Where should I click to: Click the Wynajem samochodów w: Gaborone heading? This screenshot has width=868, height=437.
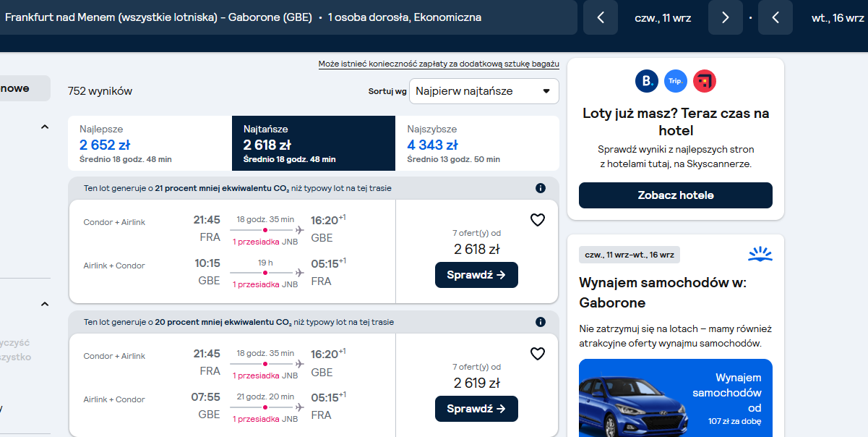[x=663, y=292]
